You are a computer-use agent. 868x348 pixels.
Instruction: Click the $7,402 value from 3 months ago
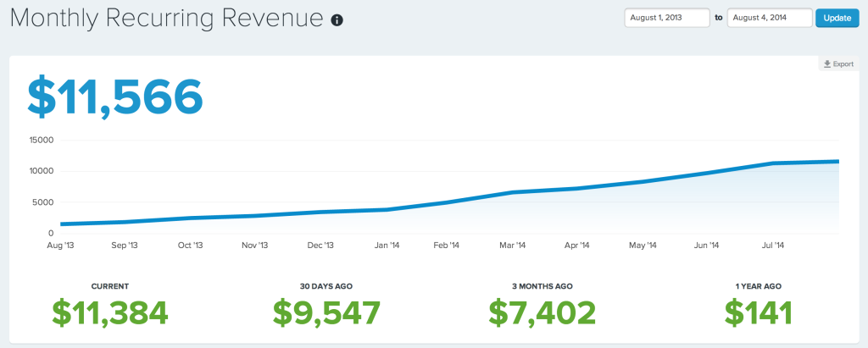pos(542,312)
